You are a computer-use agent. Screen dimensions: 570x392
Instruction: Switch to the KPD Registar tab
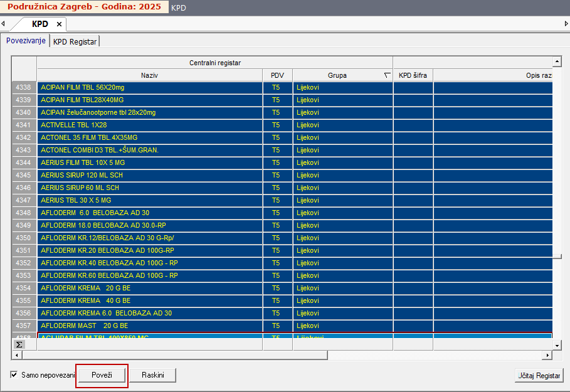(75, 41)
